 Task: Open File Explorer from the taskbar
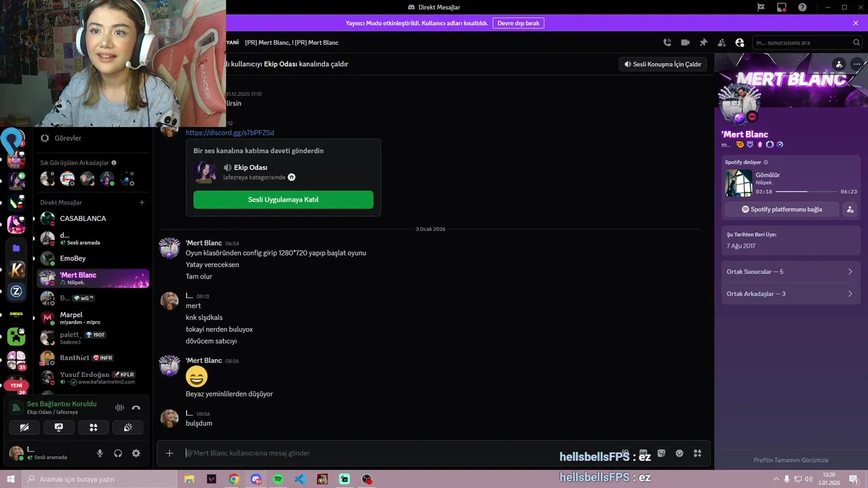pos(189,479)
